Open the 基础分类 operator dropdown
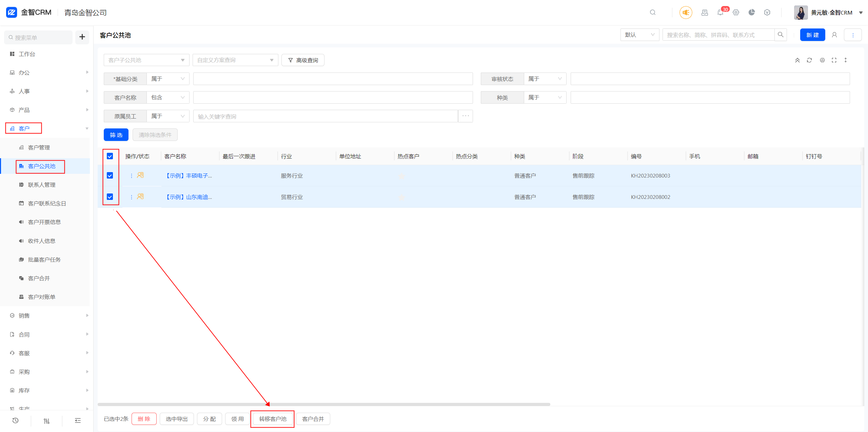The width and height of the screenshot is (868, 432). (168, 79)
